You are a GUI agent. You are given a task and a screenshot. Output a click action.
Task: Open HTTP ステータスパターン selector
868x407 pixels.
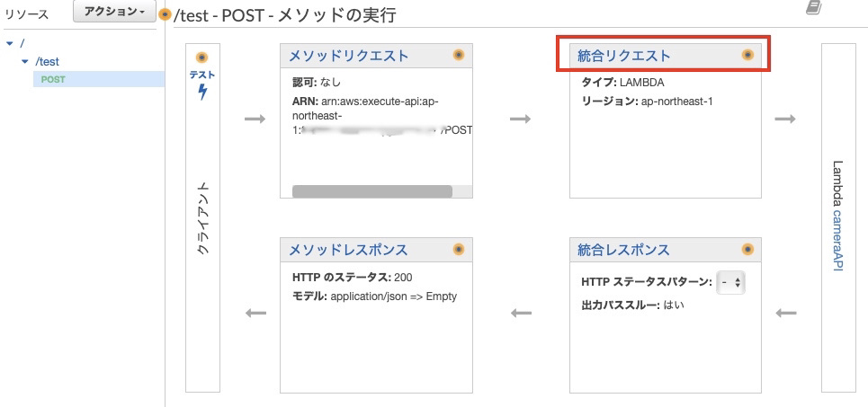(x=730, y=283)
